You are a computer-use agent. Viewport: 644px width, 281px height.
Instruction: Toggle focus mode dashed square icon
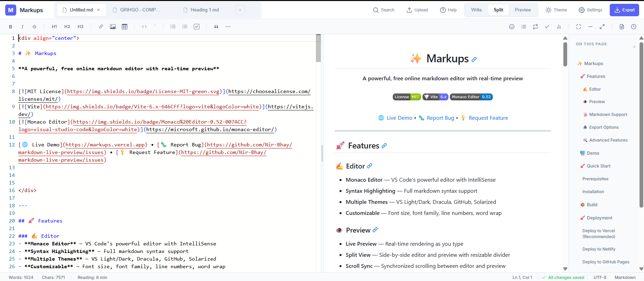click(x=579, y=27)
